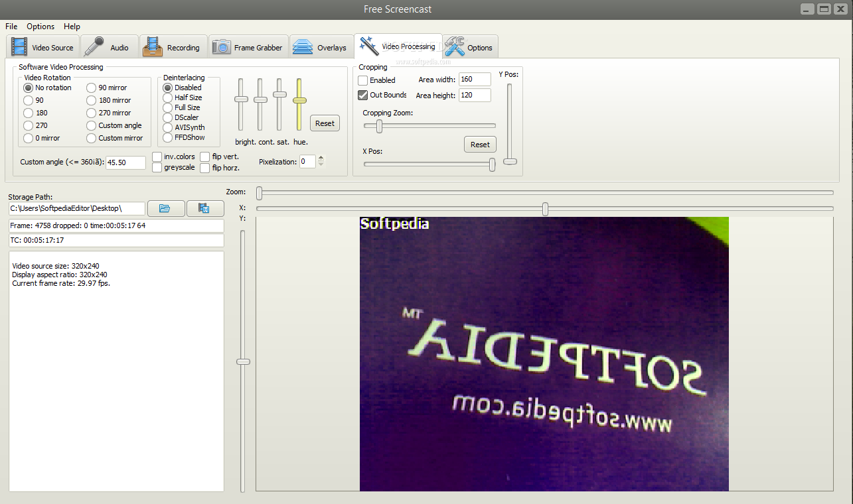Image resolution: width=853 pixels, height=504 pixels.
Task: Click the Custom angle input field
Action: [125, 162]
